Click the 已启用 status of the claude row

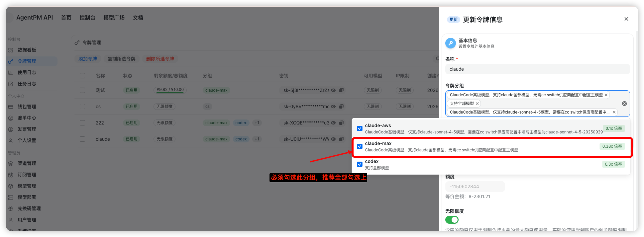tap(132, 139)
